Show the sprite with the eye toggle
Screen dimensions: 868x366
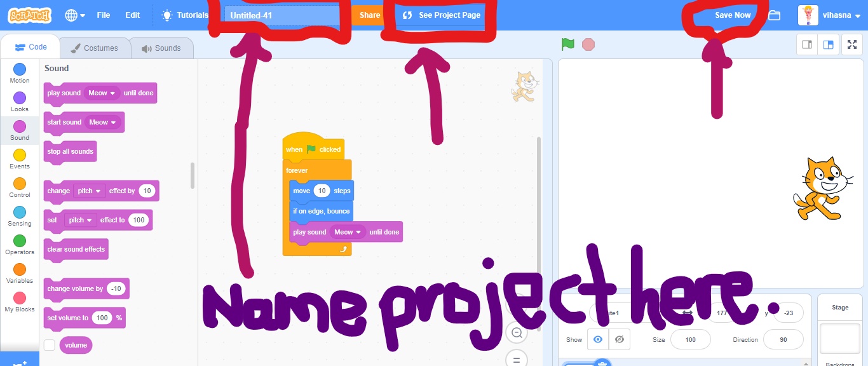coord(597,339)
